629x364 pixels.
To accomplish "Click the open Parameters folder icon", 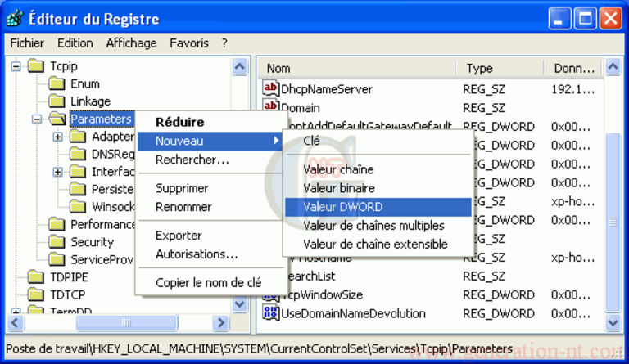I will [58, 119].
